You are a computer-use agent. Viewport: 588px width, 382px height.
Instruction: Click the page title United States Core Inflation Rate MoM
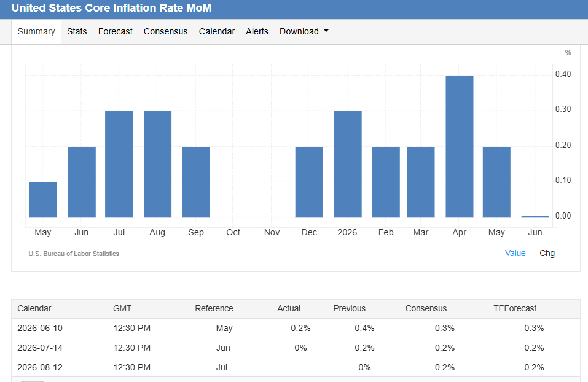coord(111,8)
